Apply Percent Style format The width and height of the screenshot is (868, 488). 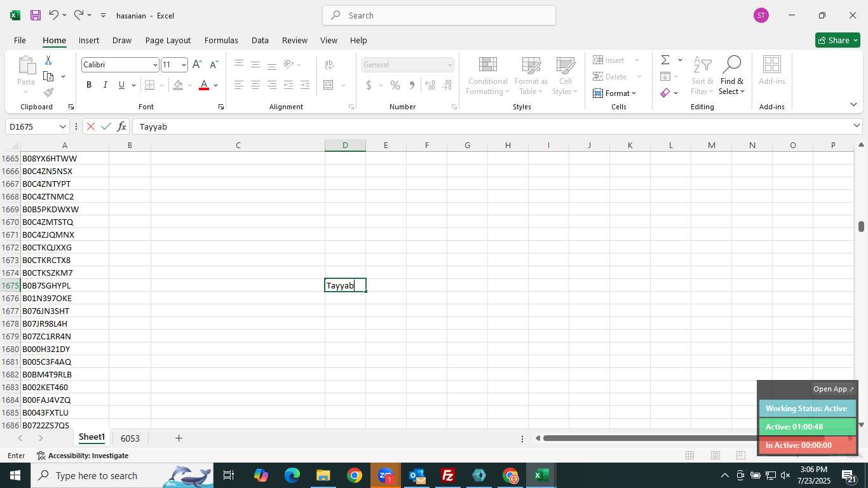(x=395, y=85)
